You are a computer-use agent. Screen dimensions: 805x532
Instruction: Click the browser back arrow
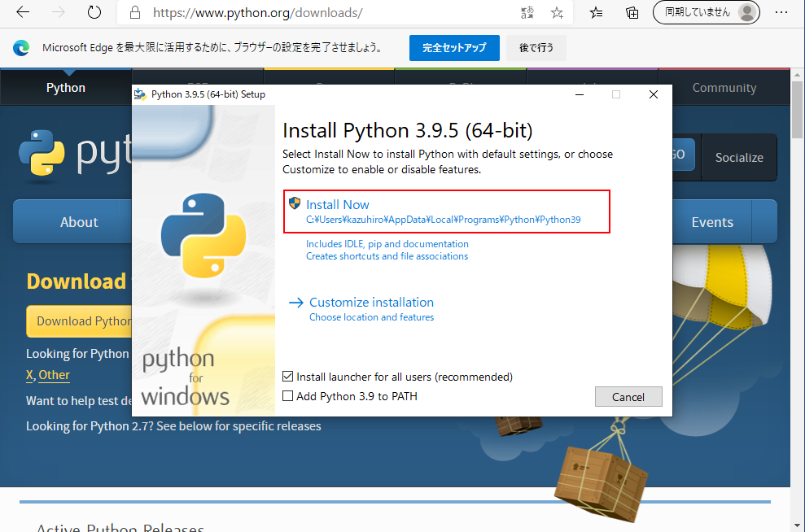click(x=24, y=13)
